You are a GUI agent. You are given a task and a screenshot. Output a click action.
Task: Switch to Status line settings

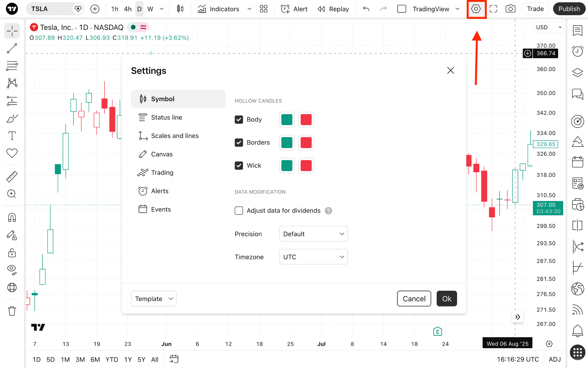click(x=178, y=117)
